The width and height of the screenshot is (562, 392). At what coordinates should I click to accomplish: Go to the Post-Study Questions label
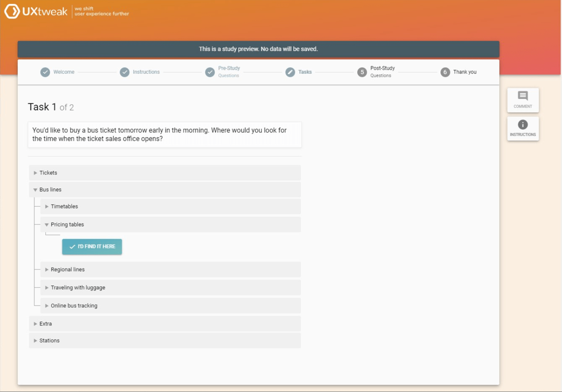click(382, 72)
